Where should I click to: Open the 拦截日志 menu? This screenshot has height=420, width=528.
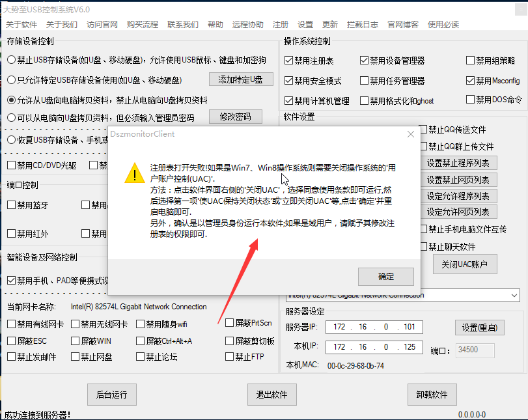363,25
